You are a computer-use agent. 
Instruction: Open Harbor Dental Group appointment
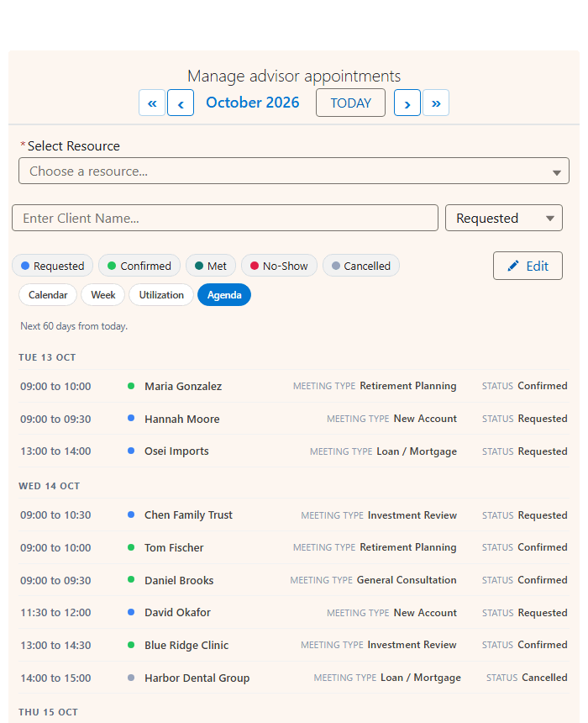[x=293, y=678]
